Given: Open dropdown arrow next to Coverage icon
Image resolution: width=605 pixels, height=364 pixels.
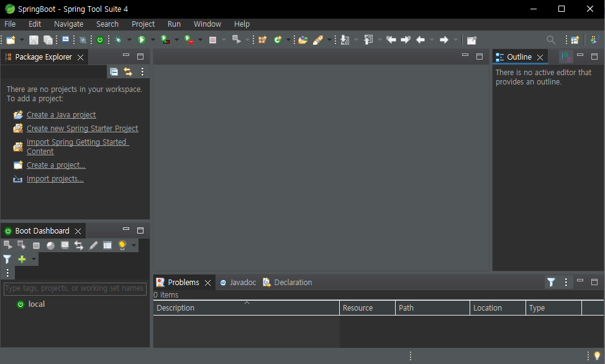Looking at the screenshot, I should point(176,40).
